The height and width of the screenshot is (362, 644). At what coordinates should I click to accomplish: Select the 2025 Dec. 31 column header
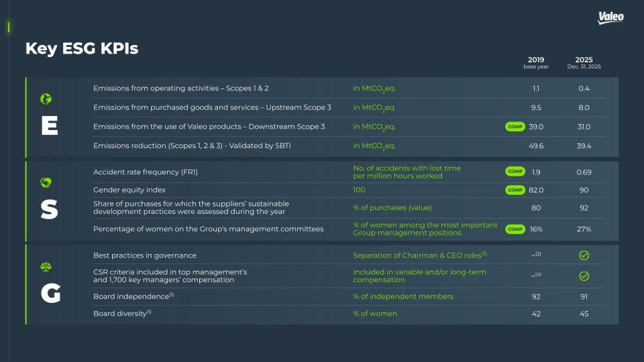(584, 63)
